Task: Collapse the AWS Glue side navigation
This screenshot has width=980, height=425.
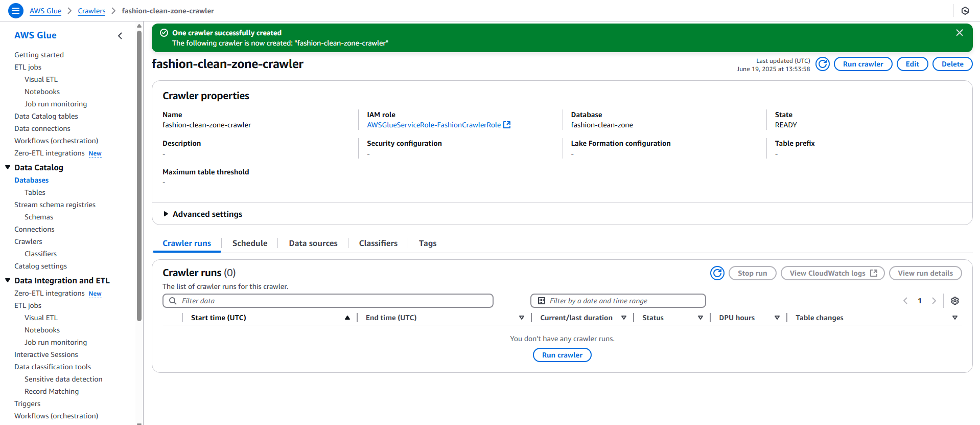Action: (x=120, y=36)
